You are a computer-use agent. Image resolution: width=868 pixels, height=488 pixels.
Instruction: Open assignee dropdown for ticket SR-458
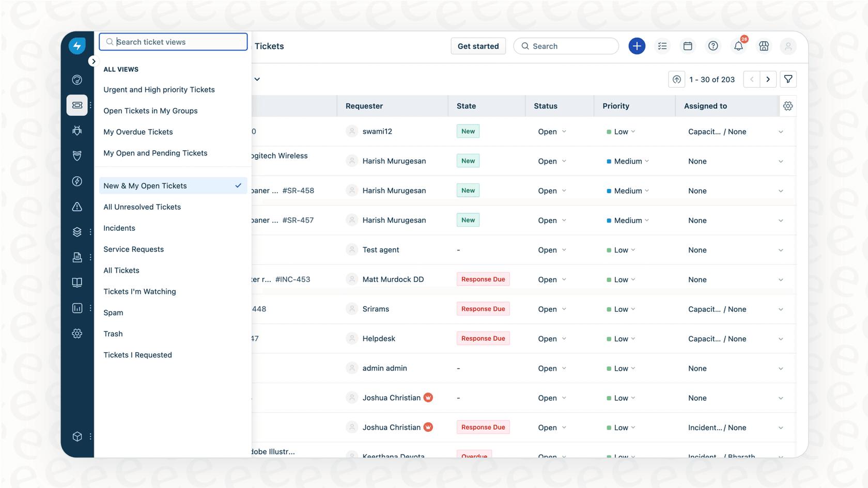pyautogui.click(x=780, y=190)
